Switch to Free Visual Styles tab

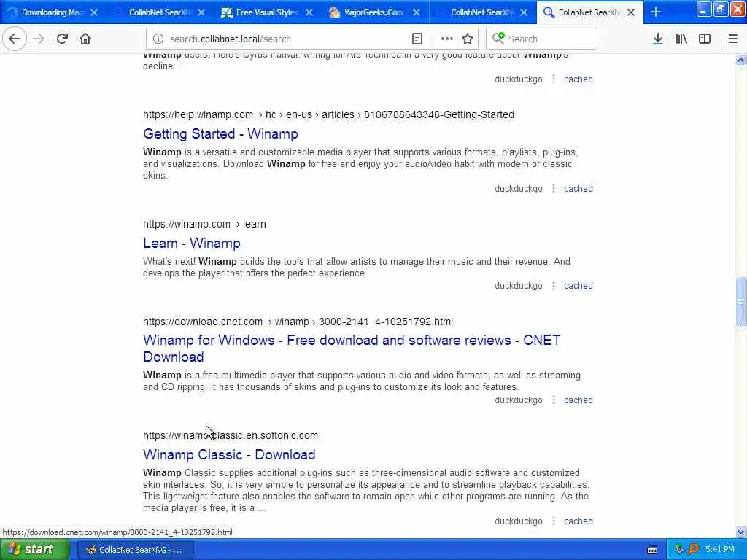[268, 12]
